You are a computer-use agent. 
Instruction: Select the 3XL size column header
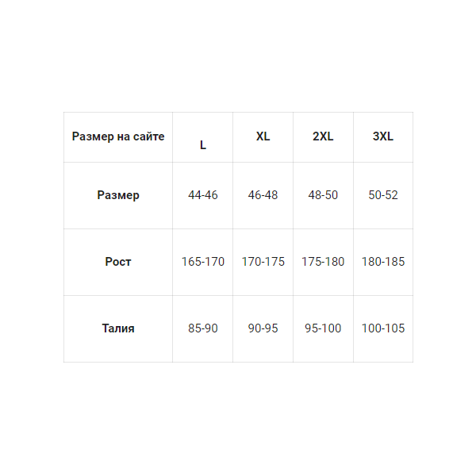(383, 136)
